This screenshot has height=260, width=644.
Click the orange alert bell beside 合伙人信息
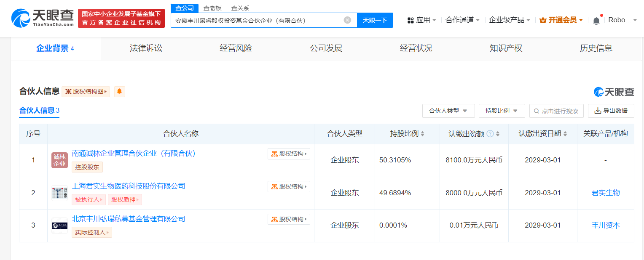pyautogui.click(x=119, y=92)
